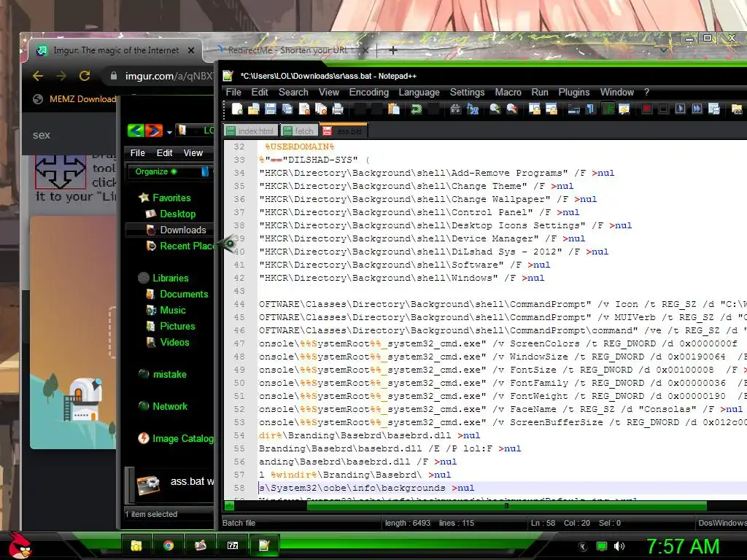The height and width of the screenshot is (560, 747).
Task: Click the Save All toolbar icon
Action: [287, 109]
